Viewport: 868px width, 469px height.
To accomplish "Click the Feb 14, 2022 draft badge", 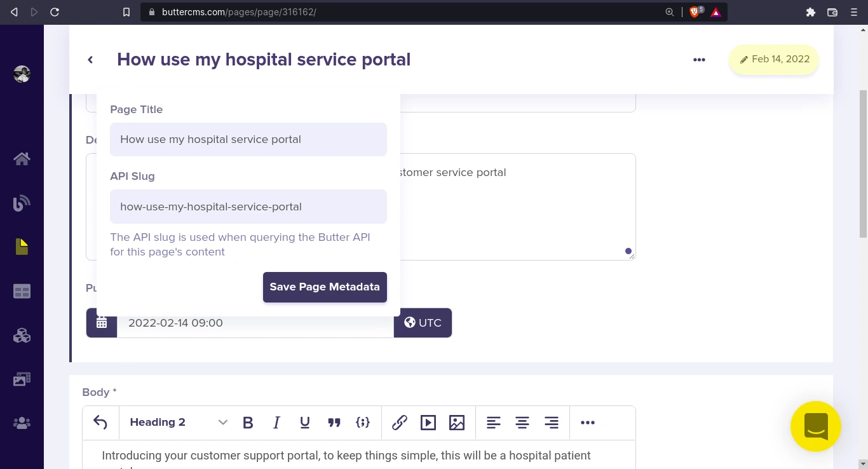I will point(774,60).
